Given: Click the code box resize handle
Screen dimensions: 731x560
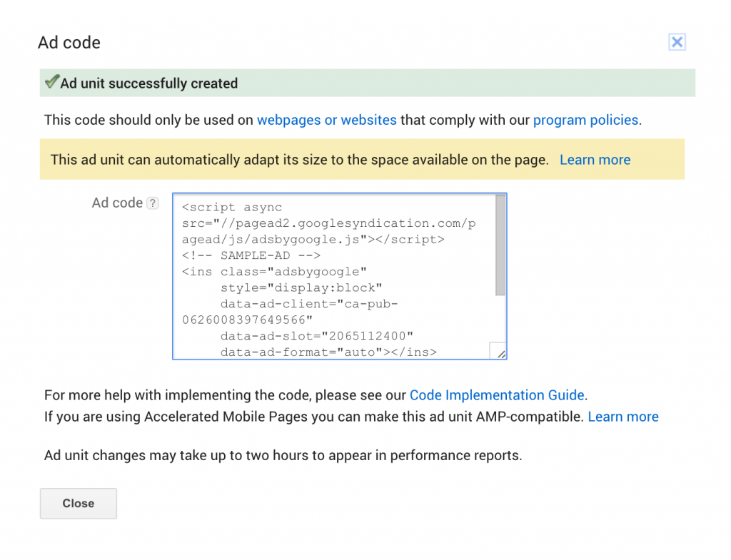Looking at the screenshot, I should tap(498, 351).
